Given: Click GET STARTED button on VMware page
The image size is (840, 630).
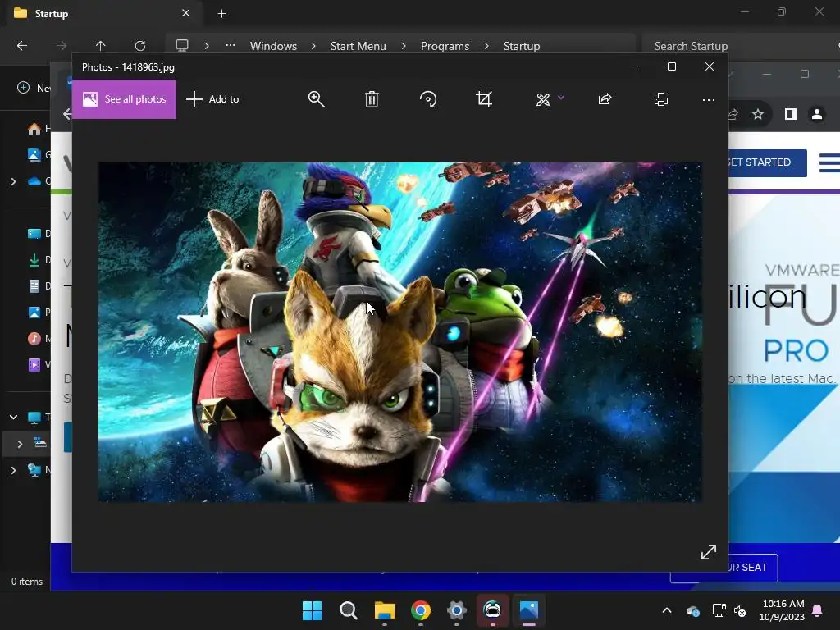Looking at the screenshot, I should point(767,162).
